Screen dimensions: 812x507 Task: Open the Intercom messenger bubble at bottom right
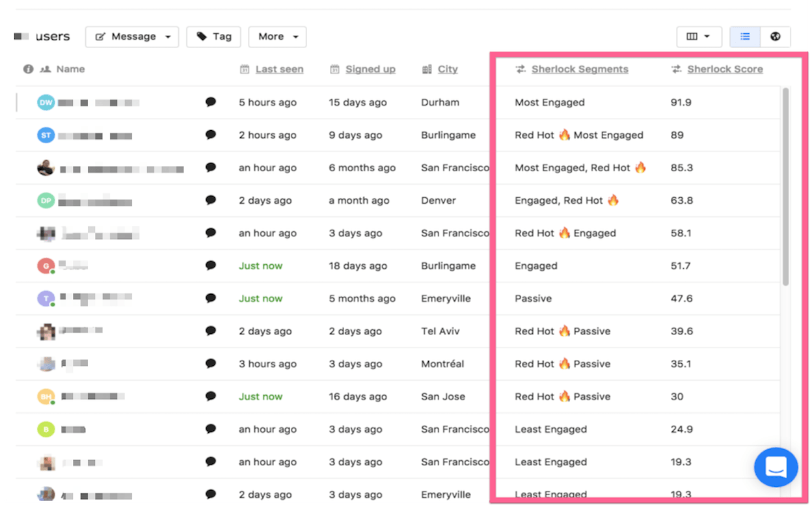point(776,467)
